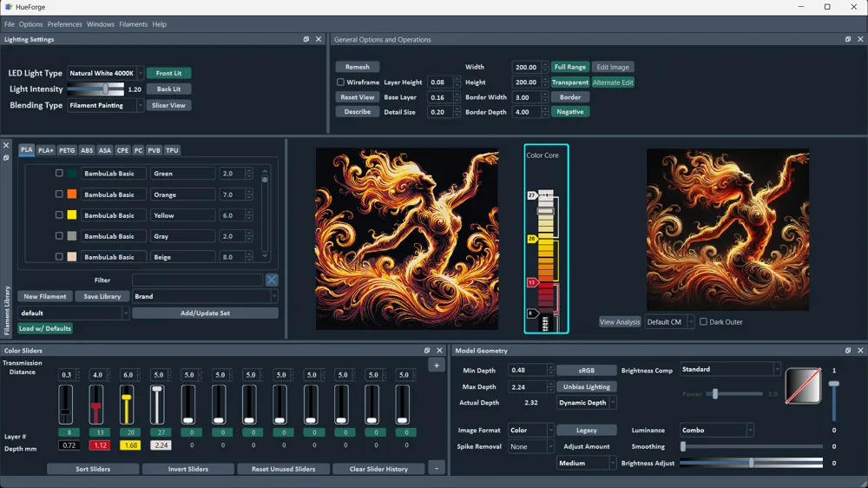
Task: Tick the BambuLab Basic Green checkbox
Action: click(59, 174)
